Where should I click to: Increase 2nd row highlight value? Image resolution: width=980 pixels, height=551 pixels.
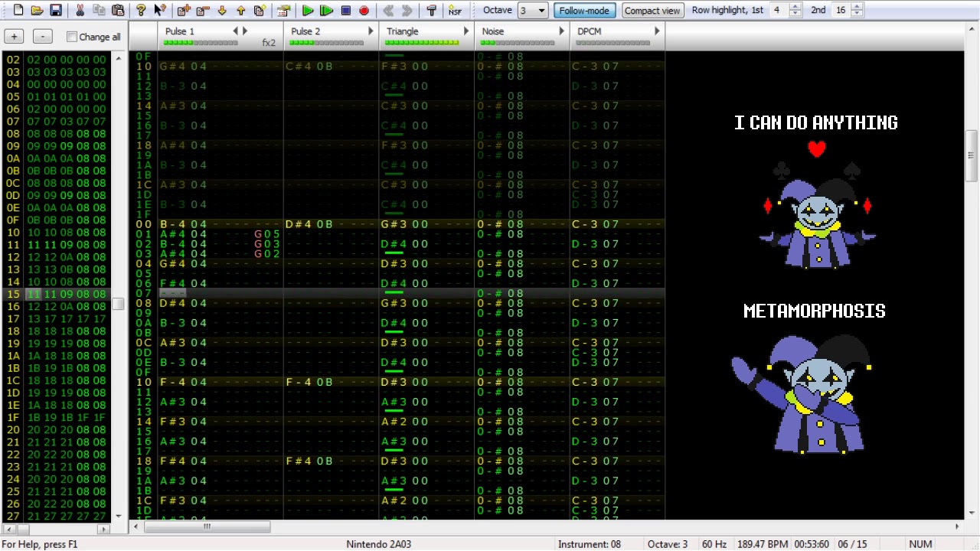click(x=857, y=7)
